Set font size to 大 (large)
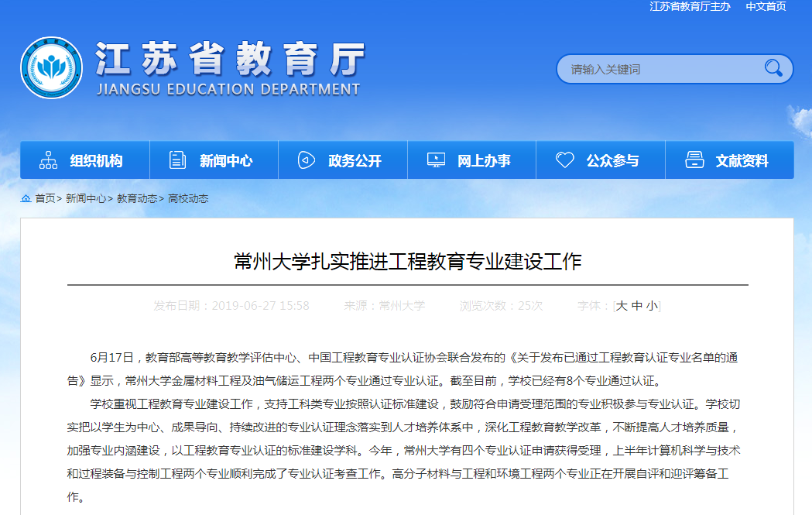The image size is (812, 515). pos(621,306)
